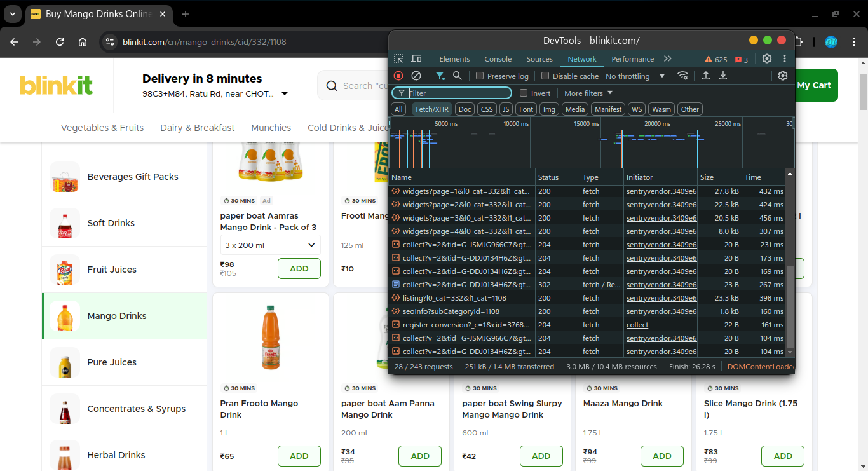
Task: Switch to the Console tab
Action: [498, 59]
